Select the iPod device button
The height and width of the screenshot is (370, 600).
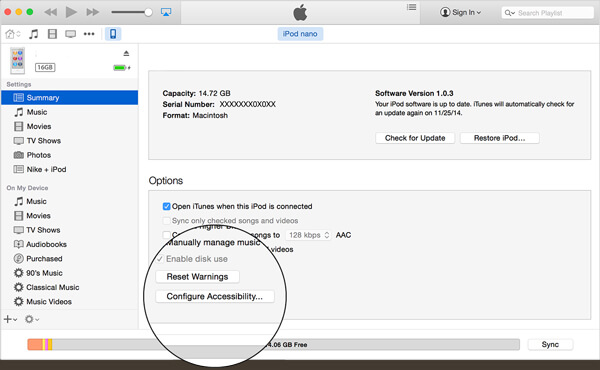(113, 34)
